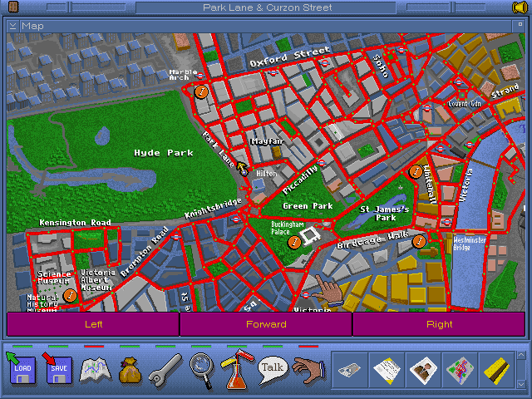
Task: Select the wrench tool icon
Action: click(165, 367)
